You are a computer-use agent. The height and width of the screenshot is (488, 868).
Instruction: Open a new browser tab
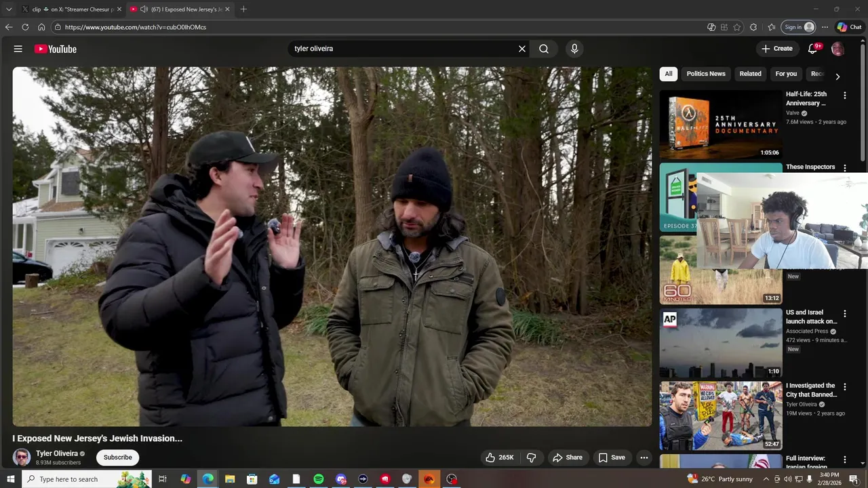(243, 9)
